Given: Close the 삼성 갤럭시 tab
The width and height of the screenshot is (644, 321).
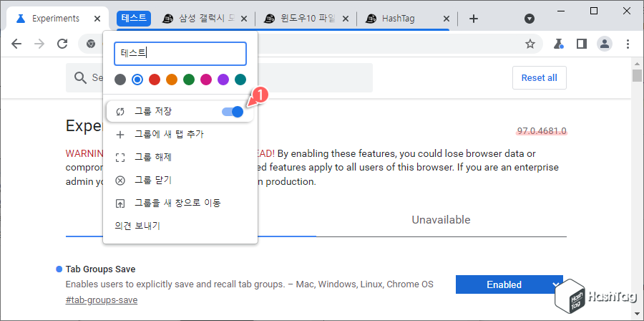Looking at the screenshot, I should click(x=244, y=19).
